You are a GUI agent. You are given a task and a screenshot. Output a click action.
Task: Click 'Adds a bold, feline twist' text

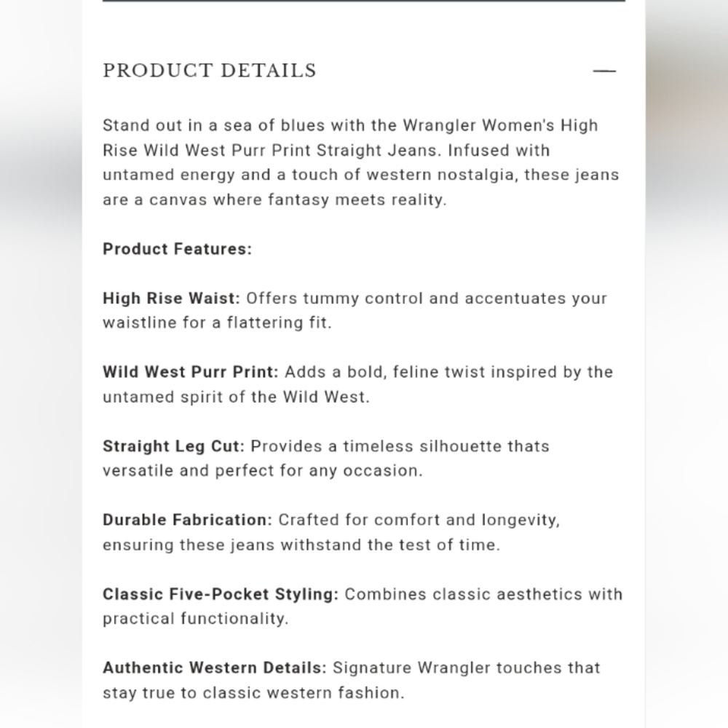357,384
